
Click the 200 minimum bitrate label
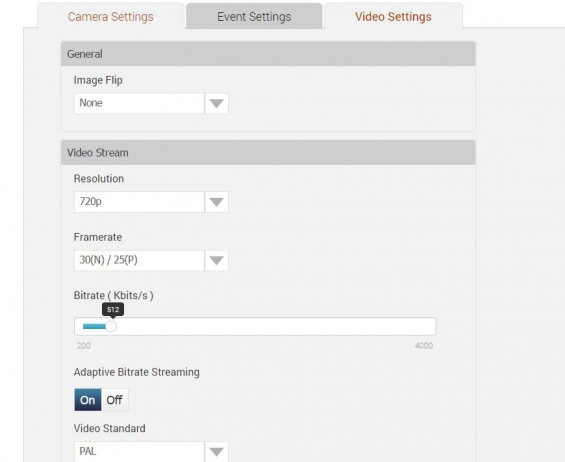click(x=84, y=346)
